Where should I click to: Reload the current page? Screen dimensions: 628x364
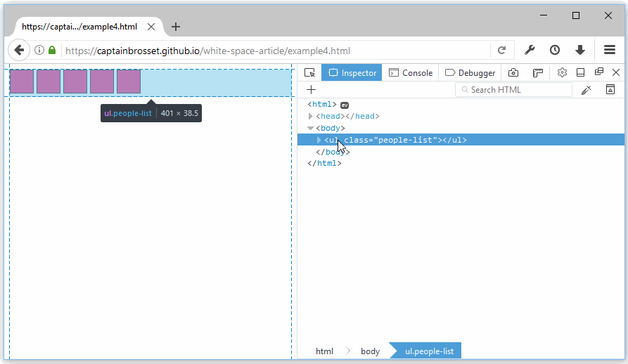click(x=501, y=51)
